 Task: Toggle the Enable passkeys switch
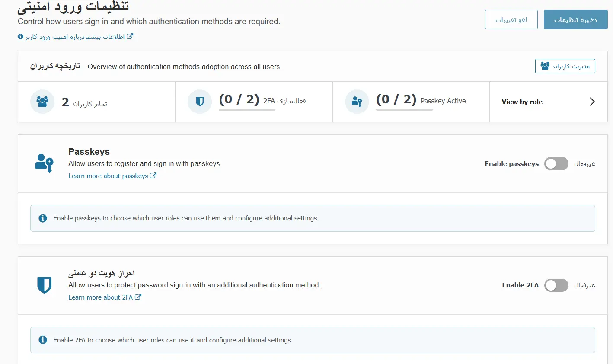556,164
